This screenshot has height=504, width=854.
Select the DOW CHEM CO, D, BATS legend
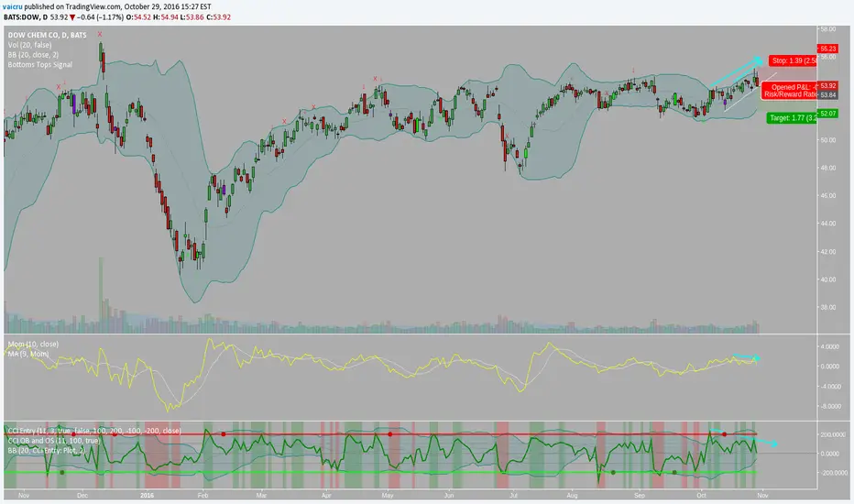tap(47, 35)
